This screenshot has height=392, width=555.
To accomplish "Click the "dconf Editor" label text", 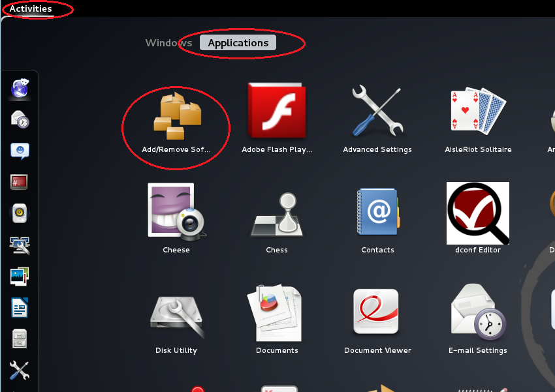I will (x=478, y=250).
